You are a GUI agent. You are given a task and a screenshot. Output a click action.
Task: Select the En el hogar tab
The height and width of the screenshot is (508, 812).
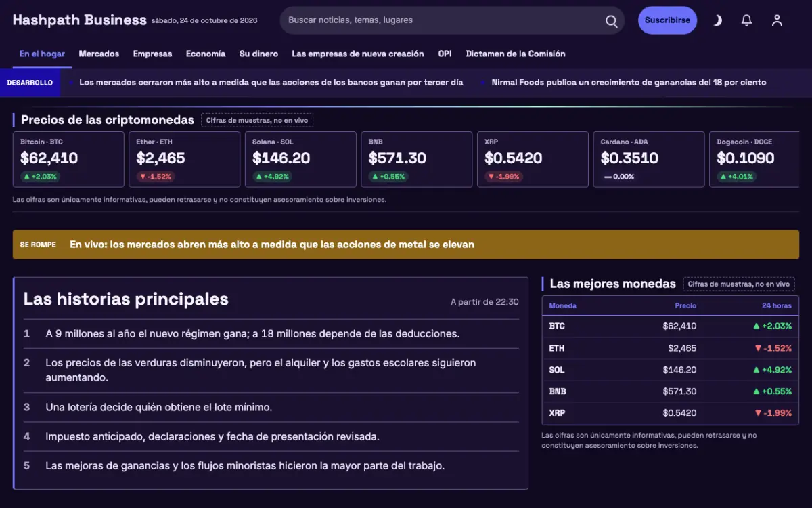click(42, 54)
